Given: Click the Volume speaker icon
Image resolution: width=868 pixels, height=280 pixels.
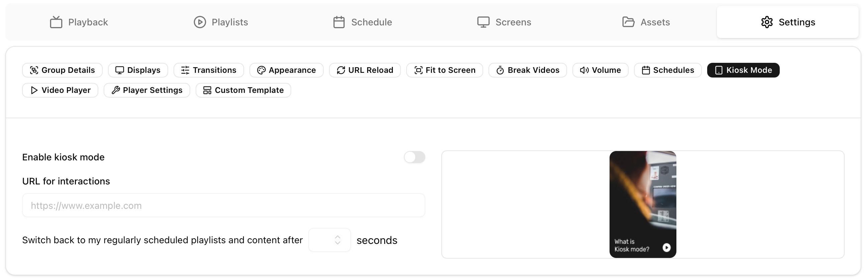Looking at the screenshot, I should coord(584,70).
